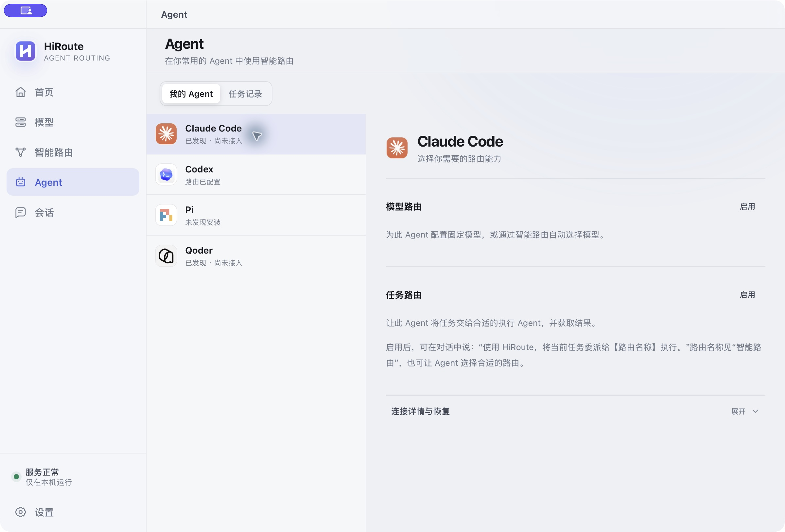
Task: Open the 模型 models icon in sidebar
Action: [21, 122]
